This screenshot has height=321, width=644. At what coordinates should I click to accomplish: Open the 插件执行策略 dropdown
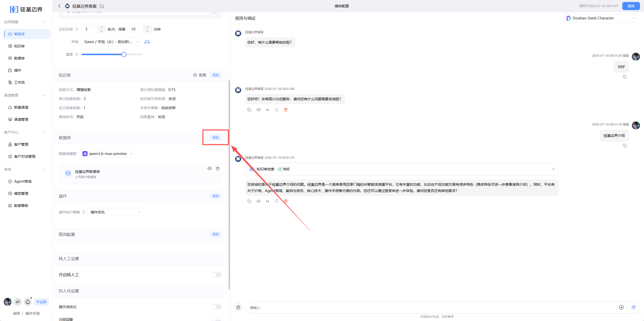click(x=116, y=212)
